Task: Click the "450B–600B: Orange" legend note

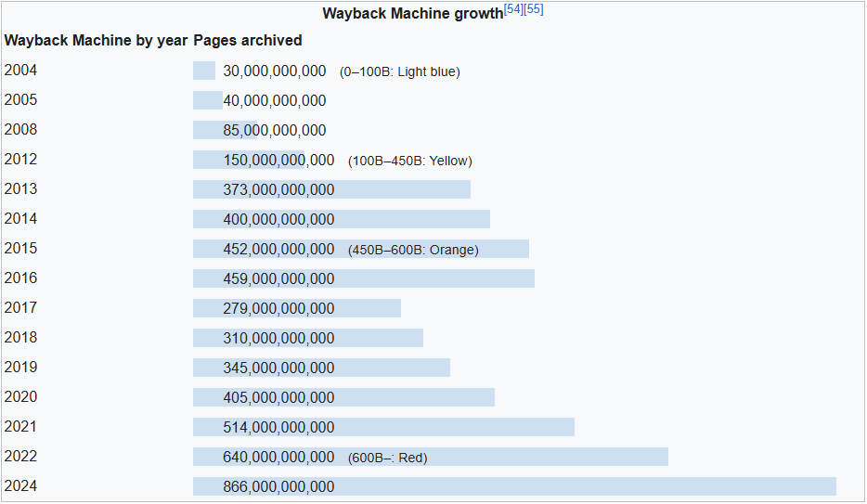Action: (x=413, y=250)
